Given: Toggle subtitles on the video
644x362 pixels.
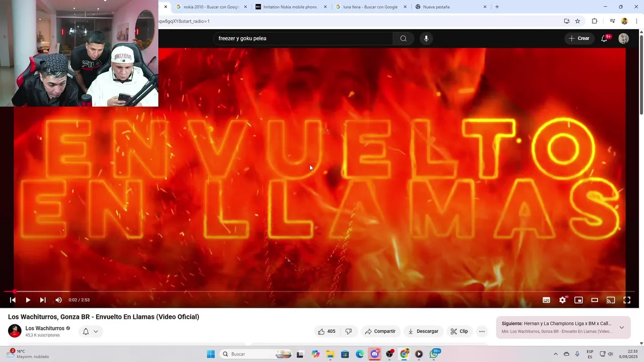Looking at the screenshot, I should click(x=546, y=300).
